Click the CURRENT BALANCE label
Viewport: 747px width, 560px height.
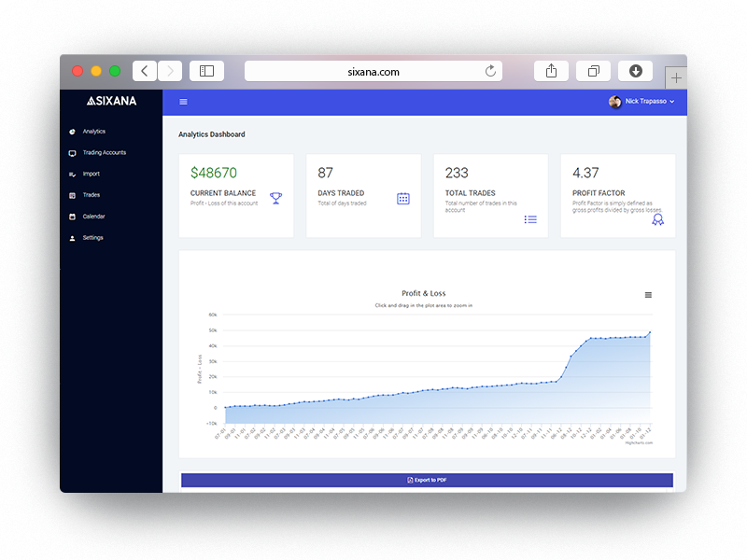(x=223, y=193)
